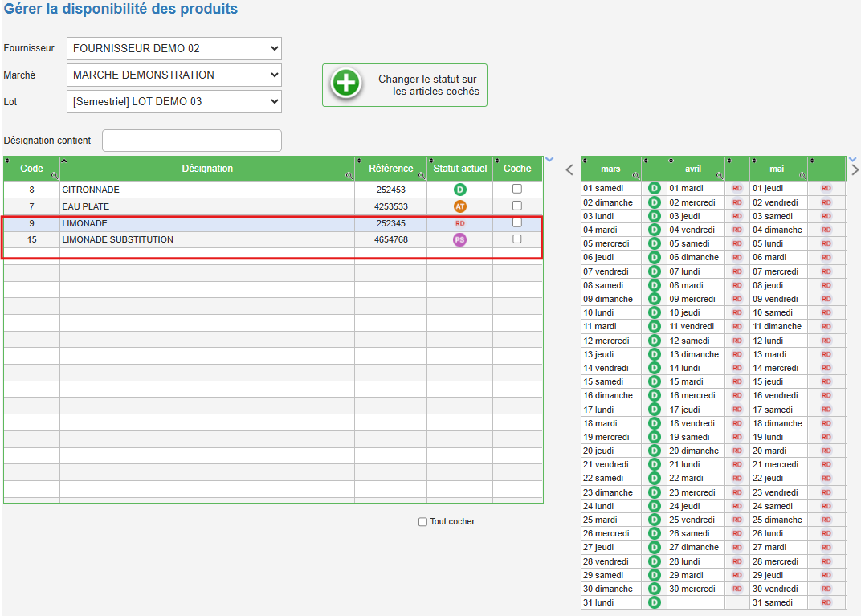Select the LIMONADE designation cell

coord(207,223)
